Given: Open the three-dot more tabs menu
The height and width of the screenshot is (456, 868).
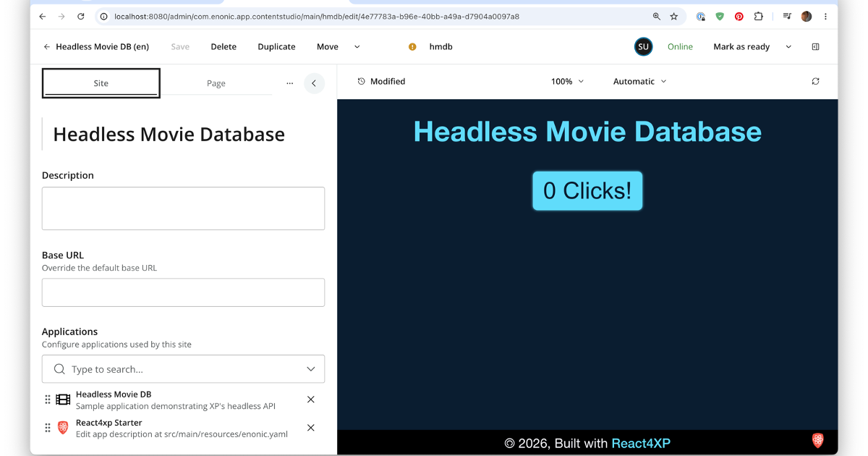Looking at the screenshot, I should 290,83.
